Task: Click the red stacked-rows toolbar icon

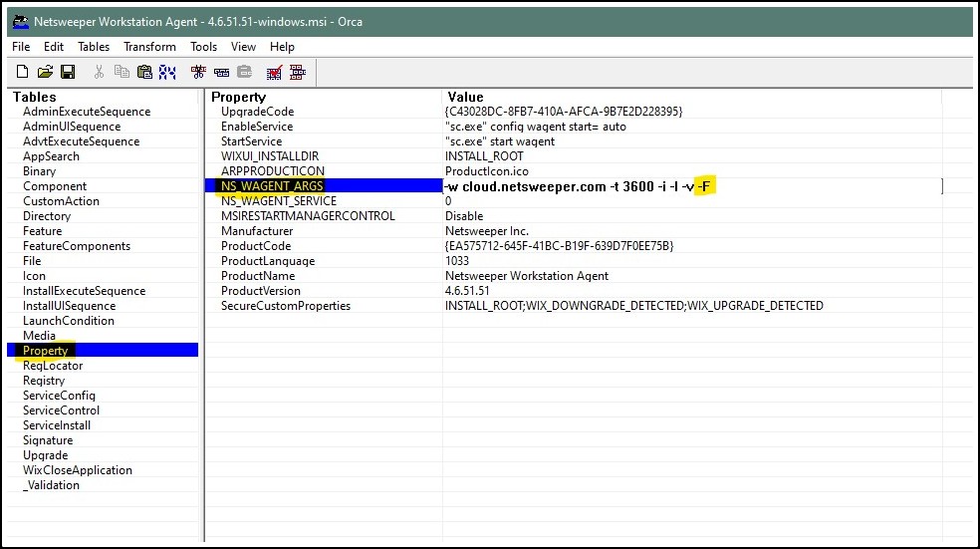Action: click(298, 72)
